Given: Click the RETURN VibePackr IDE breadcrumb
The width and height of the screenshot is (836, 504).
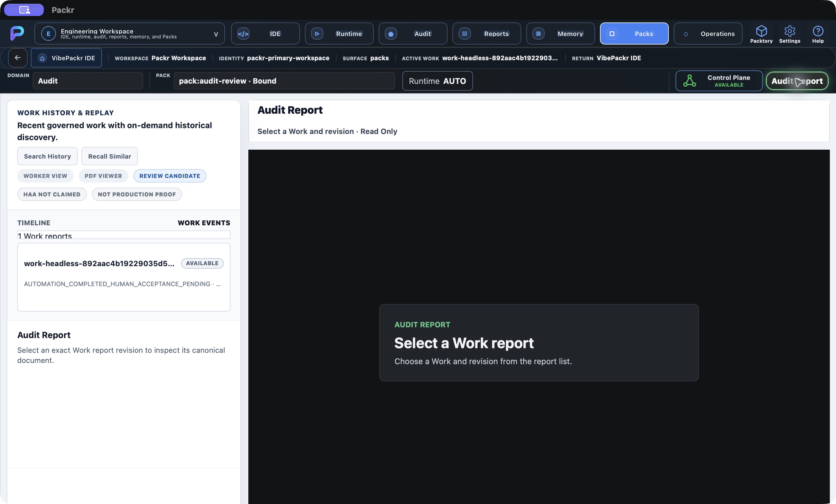Looking at the screenshot, I should tap(606, 58).
